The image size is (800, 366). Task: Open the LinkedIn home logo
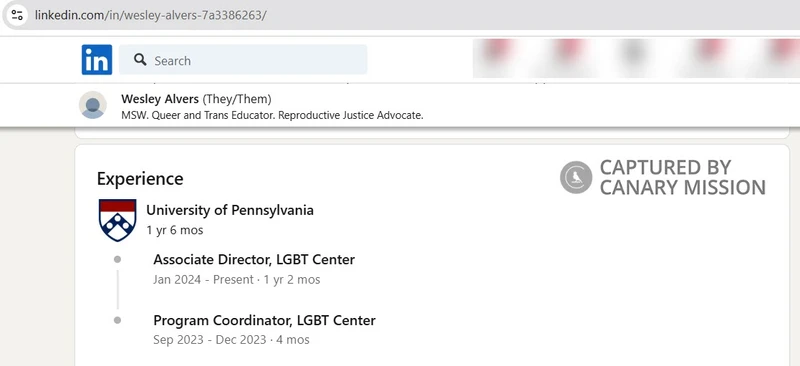pyautogui.click(x=97, y=60)
